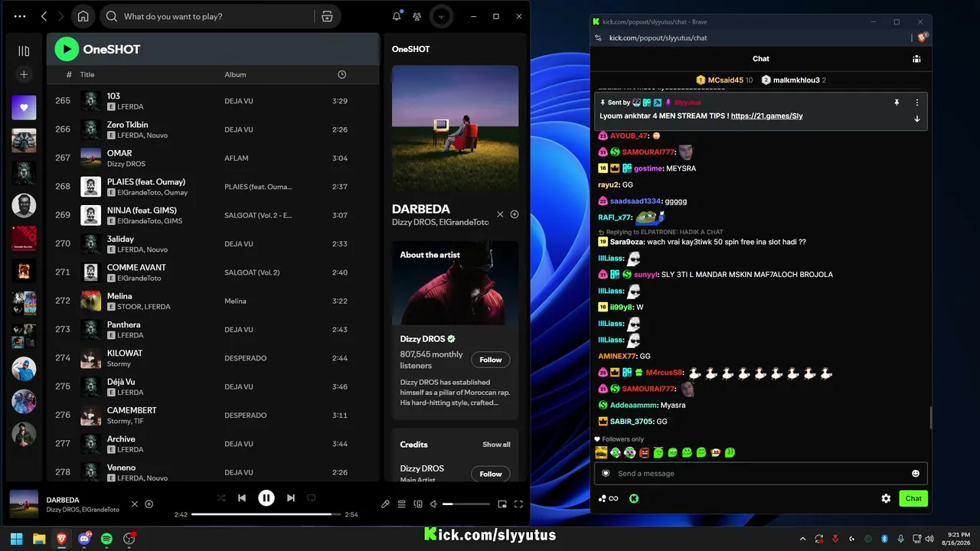Expand Your Library sidebar
The height and width of the screenshot is (551, 980).
click(24, 51)
